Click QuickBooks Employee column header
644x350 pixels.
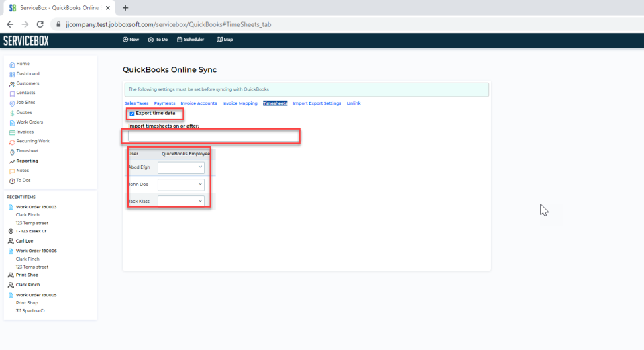pos(186,154)
